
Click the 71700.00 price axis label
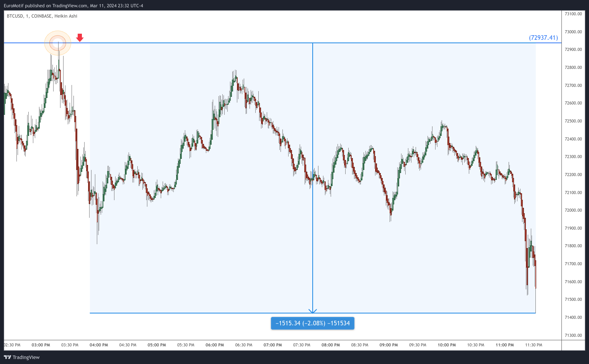pos(573,264)
